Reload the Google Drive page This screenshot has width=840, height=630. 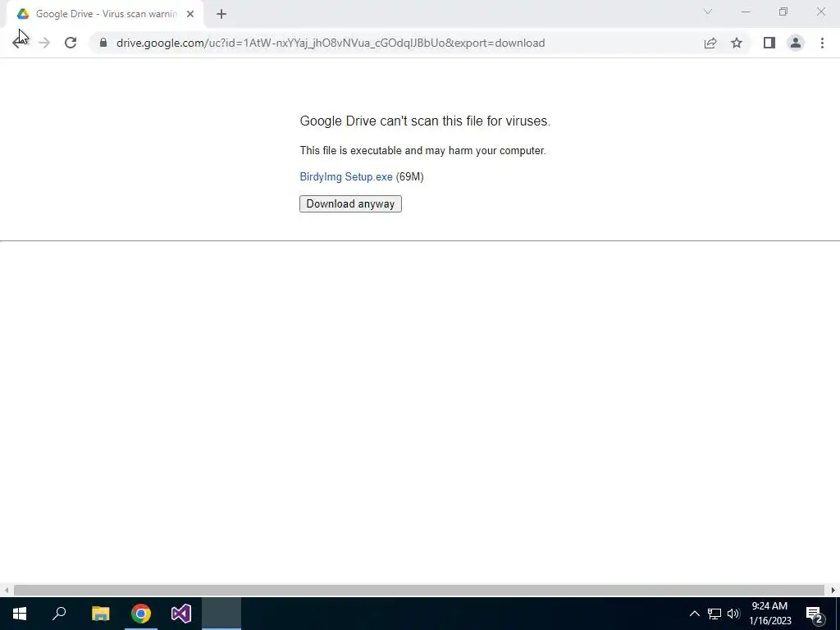[x=71, y=43]
